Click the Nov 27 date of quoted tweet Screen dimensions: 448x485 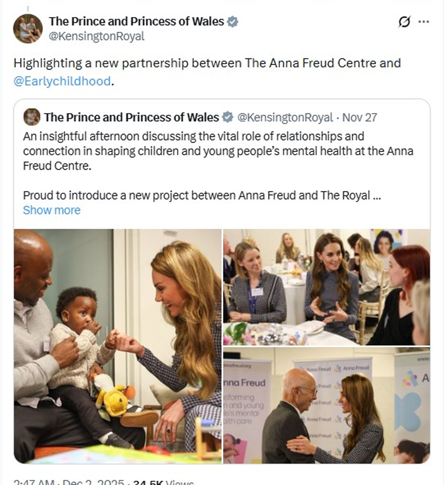[x=360, y=117]
